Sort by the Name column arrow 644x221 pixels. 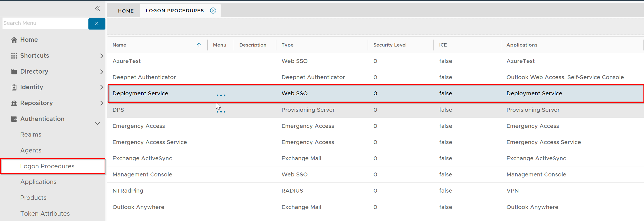click(x=199, y=45)
